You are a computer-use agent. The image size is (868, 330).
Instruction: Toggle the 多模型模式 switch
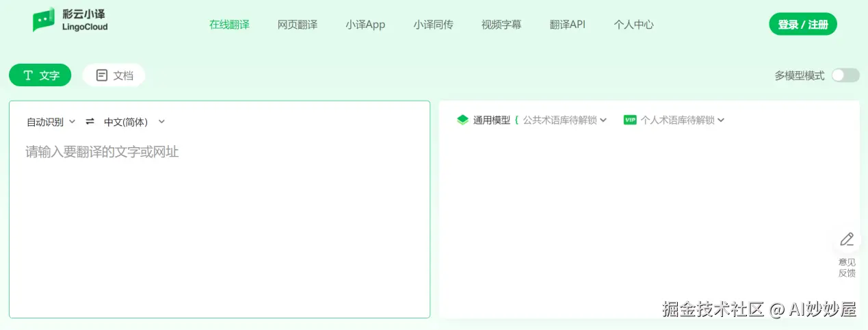[845, 75]
